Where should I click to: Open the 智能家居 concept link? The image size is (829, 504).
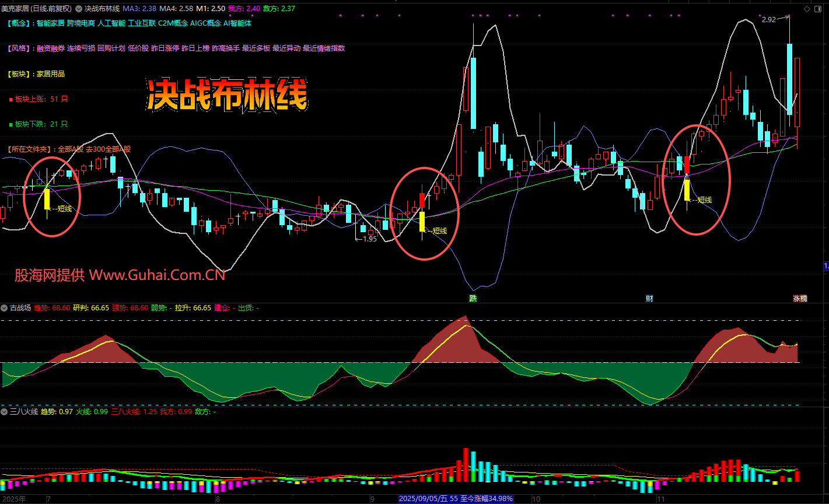click(x=50, y=23)
